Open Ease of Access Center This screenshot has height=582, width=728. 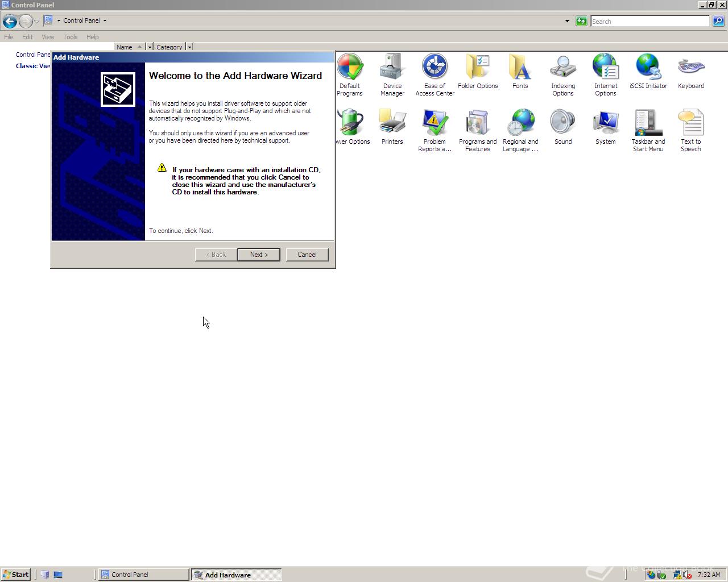(435, 74)
